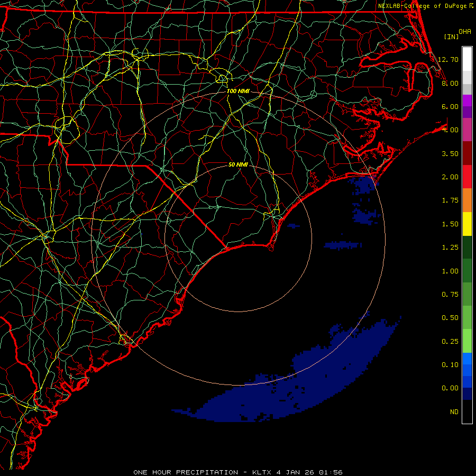Click the lightest green swatch beside 0.25
Viewport: 476px width, 476px height.
(467, 341)
